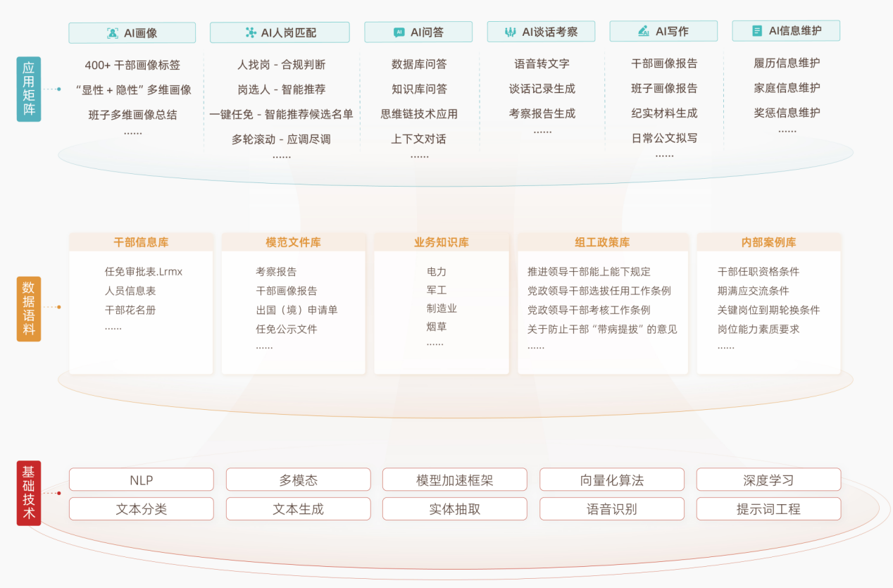Click the AI写作 pen icon

click(x=643, y=32)
